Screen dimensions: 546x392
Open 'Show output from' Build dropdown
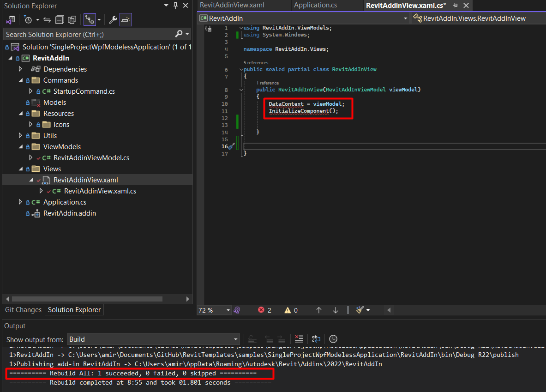coord(153,339)
